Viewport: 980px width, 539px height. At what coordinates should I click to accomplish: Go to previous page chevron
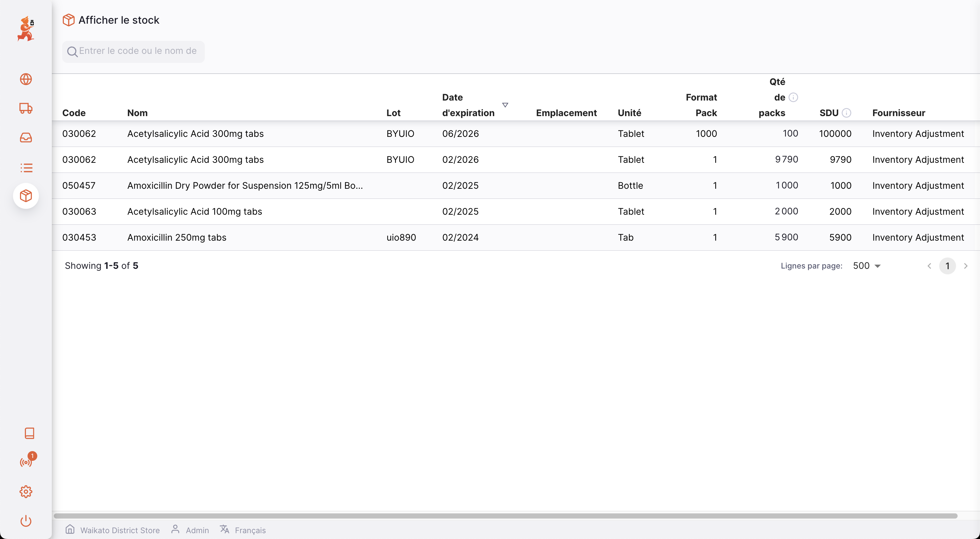coord(929,266)
